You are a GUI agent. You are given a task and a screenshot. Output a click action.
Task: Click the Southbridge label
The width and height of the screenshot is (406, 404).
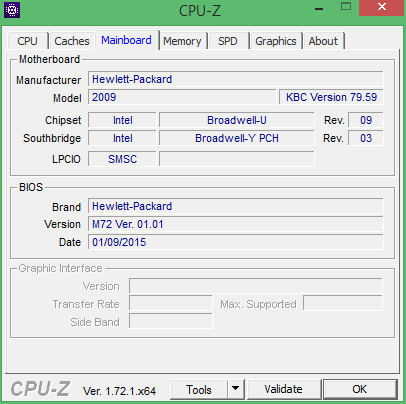(52, 138)
